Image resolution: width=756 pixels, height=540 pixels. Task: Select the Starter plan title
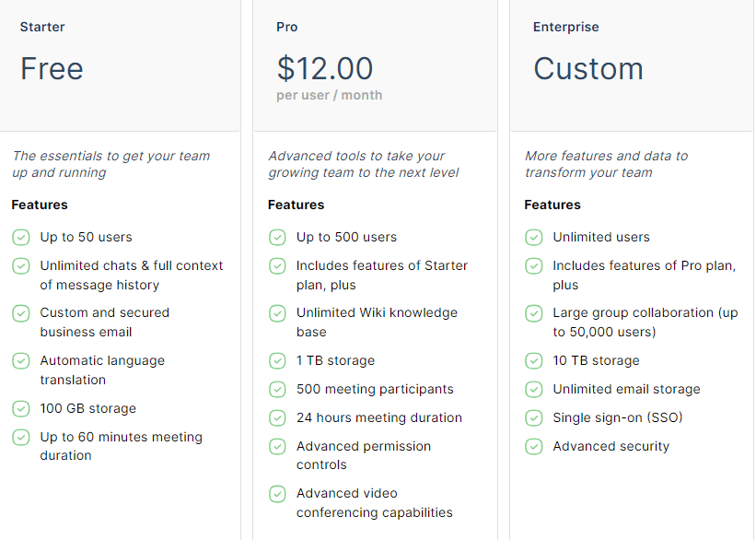point(42,27)
